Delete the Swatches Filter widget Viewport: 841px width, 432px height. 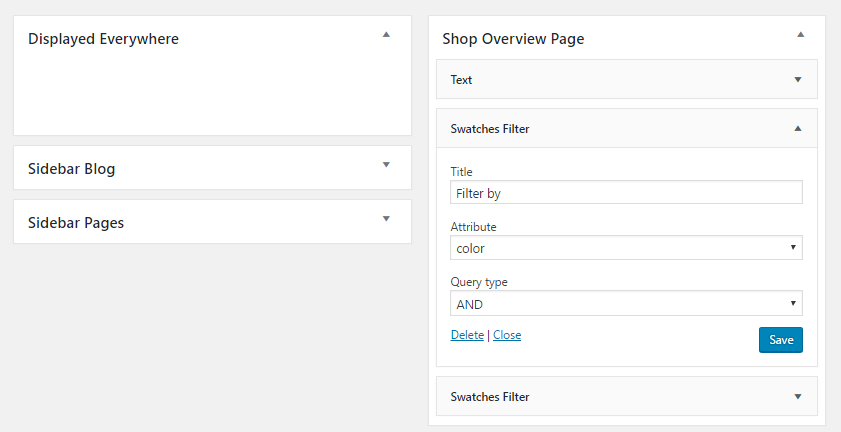(467, 335)
